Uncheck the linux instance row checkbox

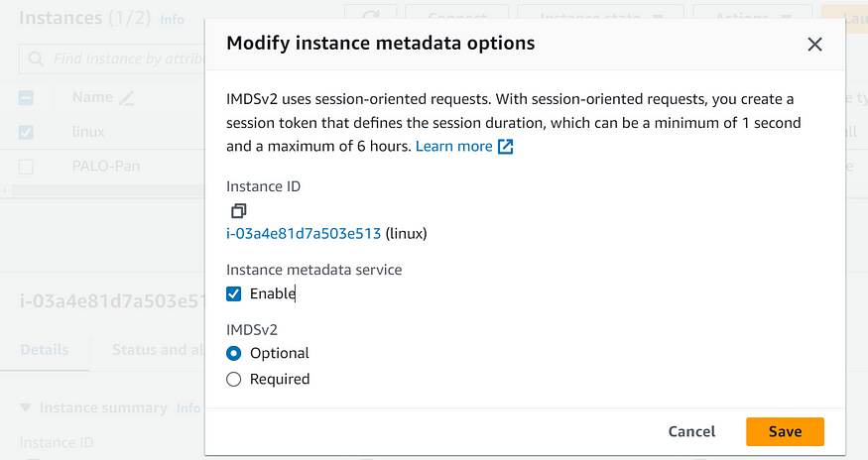tap(26, 132)
